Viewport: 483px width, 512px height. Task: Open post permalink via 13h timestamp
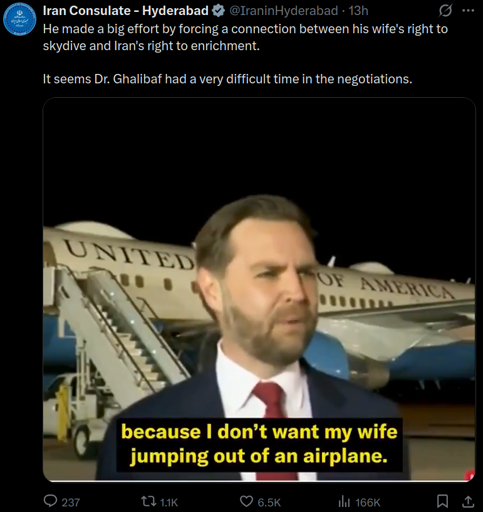358,11
